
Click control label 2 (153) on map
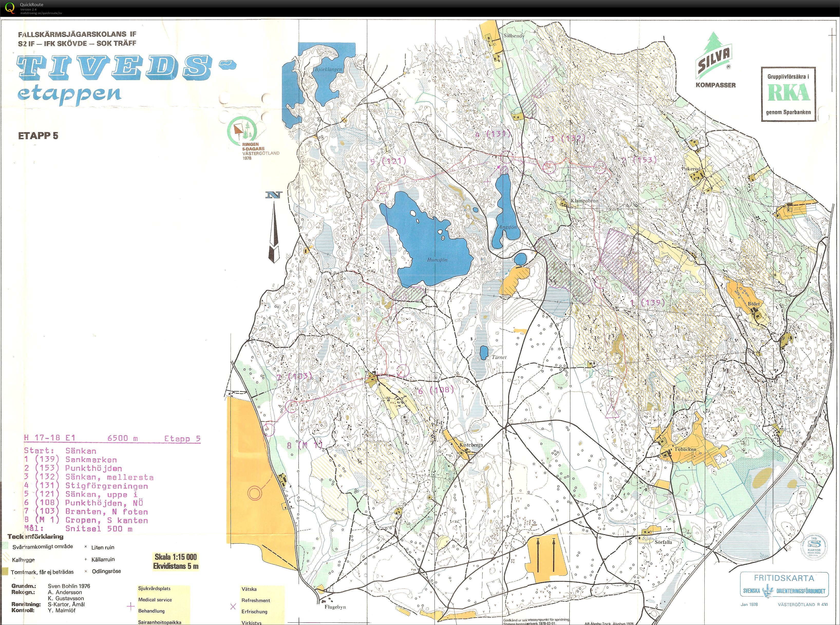click(639, 160)
